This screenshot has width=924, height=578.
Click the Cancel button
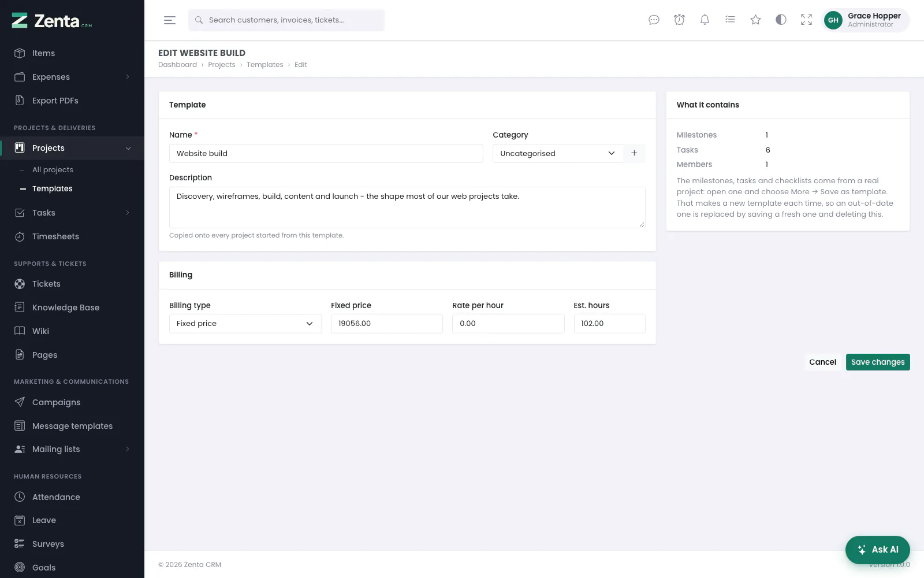(822, 362)
